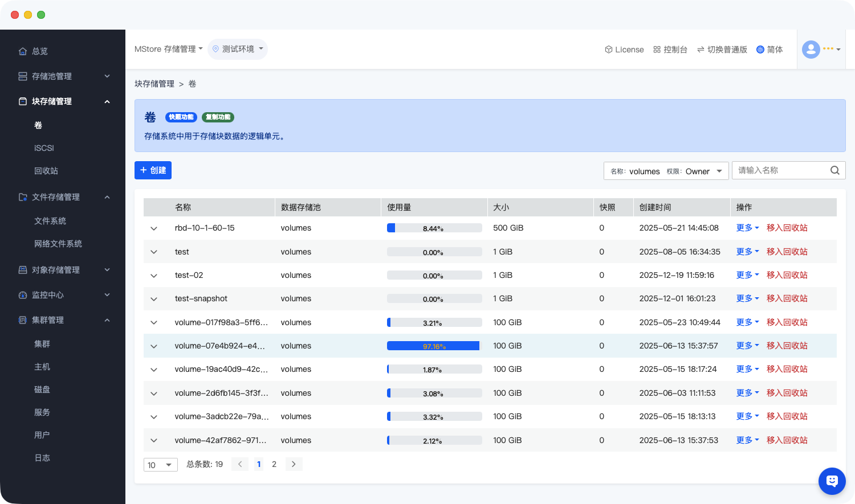This screenshot has height=504, width=855.
Task: Open 更多 dropdown for test-02 volume
Action: click(x=747, y=275)
